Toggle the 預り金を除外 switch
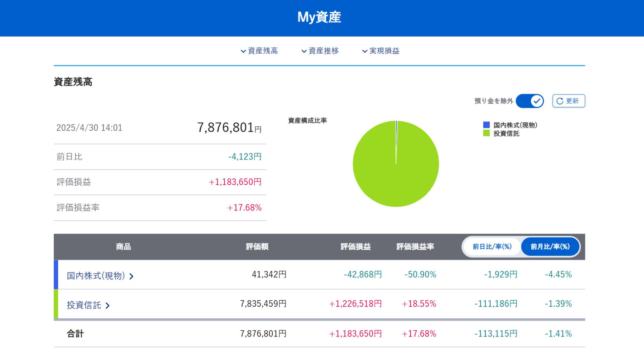644x362 pixels. 530,101
